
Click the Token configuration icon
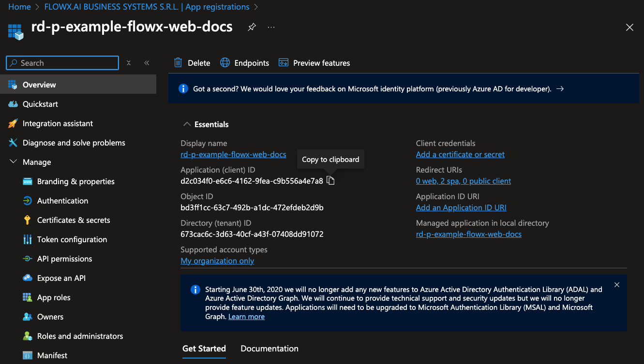coord(28,239)
